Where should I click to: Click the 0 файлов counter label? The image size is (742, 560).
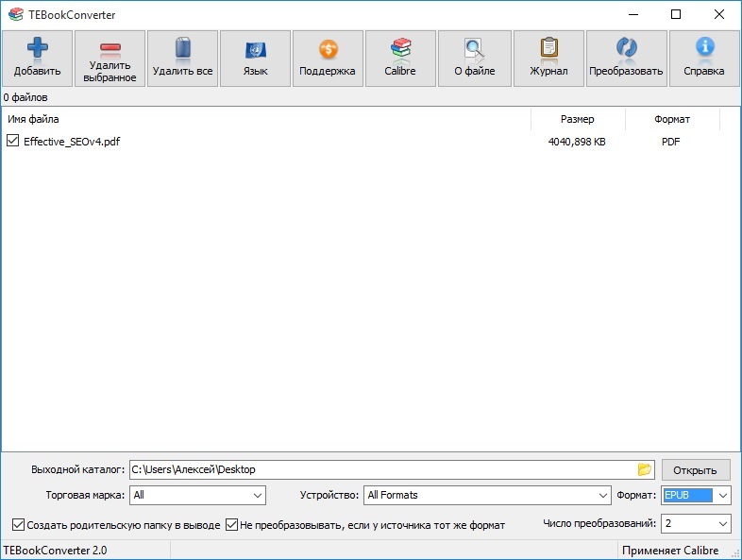[25, 97]
